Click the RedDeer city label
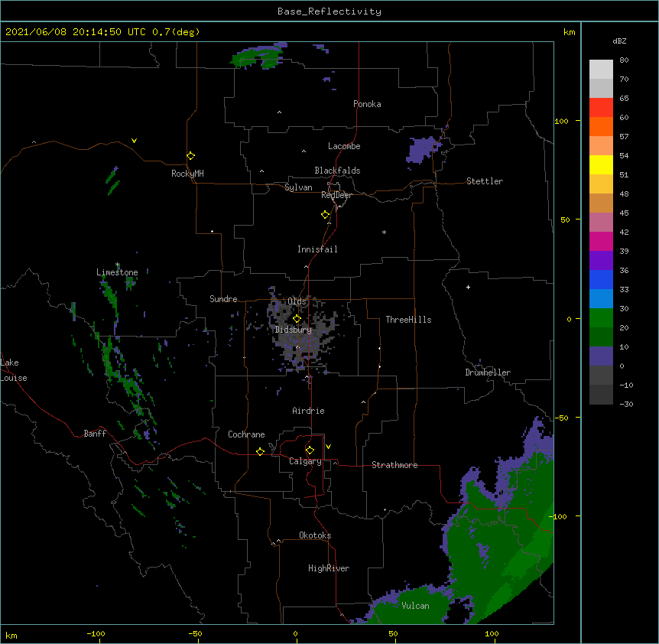 336,195
